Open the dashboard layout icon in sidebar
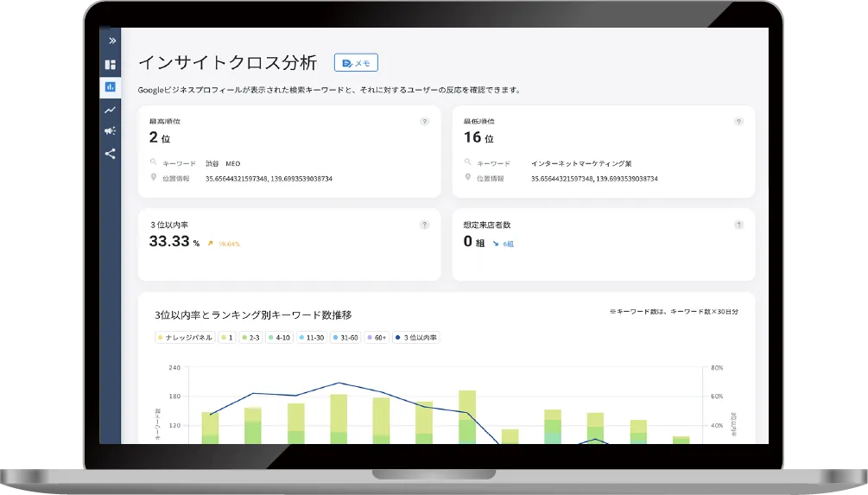Screen dimensions: 868x495 point(111,65)
